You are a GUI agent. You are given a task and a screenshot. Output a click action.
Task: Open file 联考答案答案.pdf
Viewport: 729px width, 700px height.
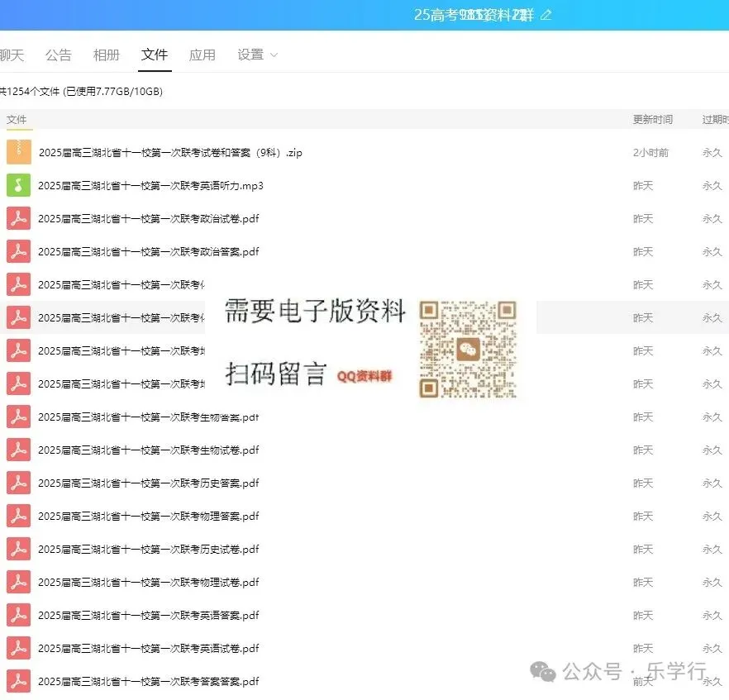point(148,681)
